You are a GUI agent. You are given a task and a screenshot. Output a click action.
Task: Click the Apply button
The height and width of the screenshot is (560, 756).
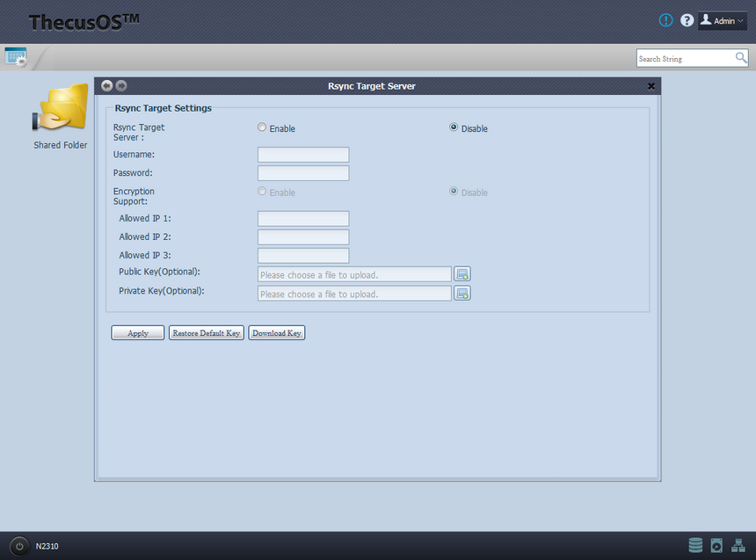[138, 333]
